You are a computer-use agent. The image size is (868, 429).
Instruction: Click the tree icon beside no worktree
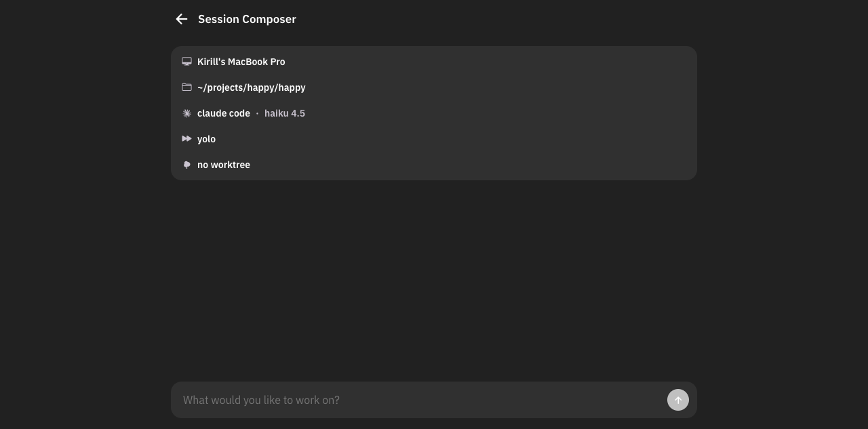coord(186,165)
